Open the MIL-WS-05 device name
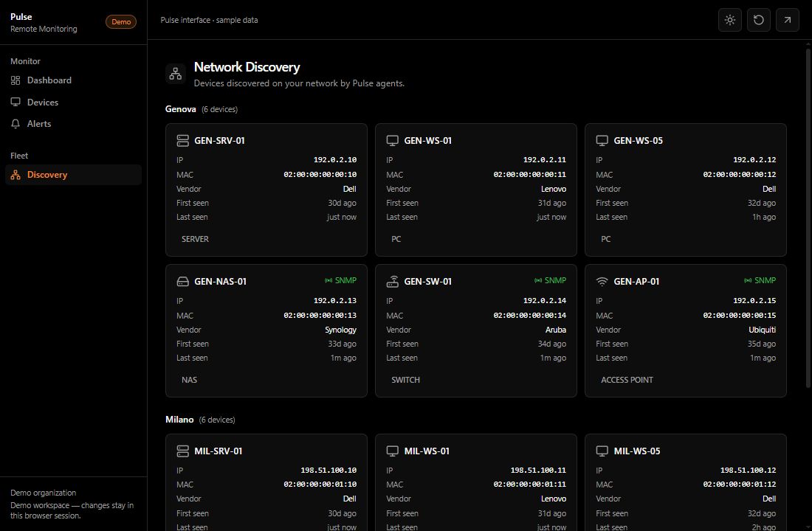The height and width of the screenshot is (531, 812). click(x=637, y=451)
